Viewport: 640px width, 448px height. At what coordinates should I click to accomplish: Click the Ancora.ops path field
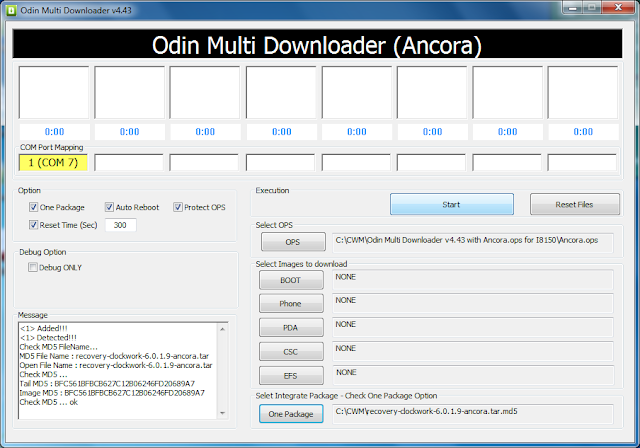[473, 243]
